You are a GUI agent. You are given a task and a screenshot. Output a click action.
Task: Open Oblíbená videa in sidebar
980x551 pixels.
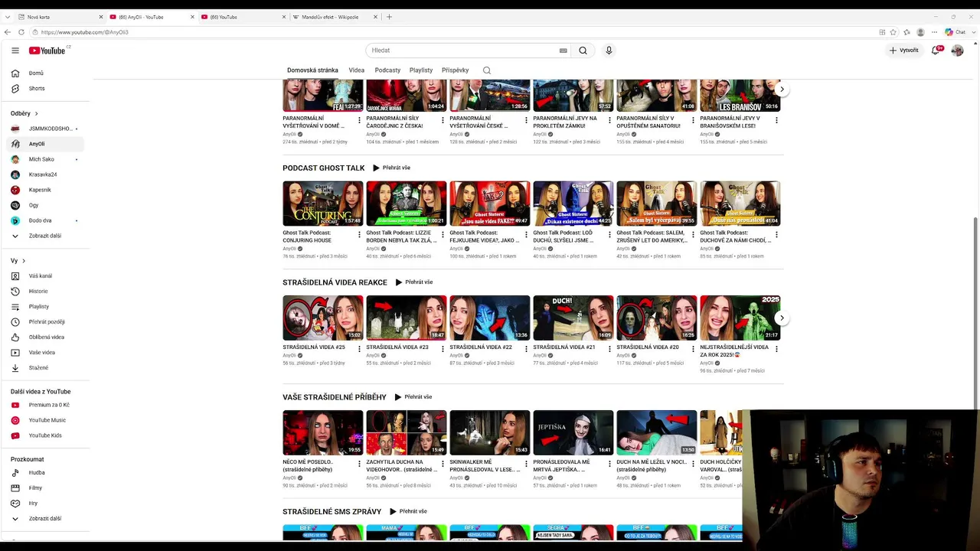tap(46, 337)
